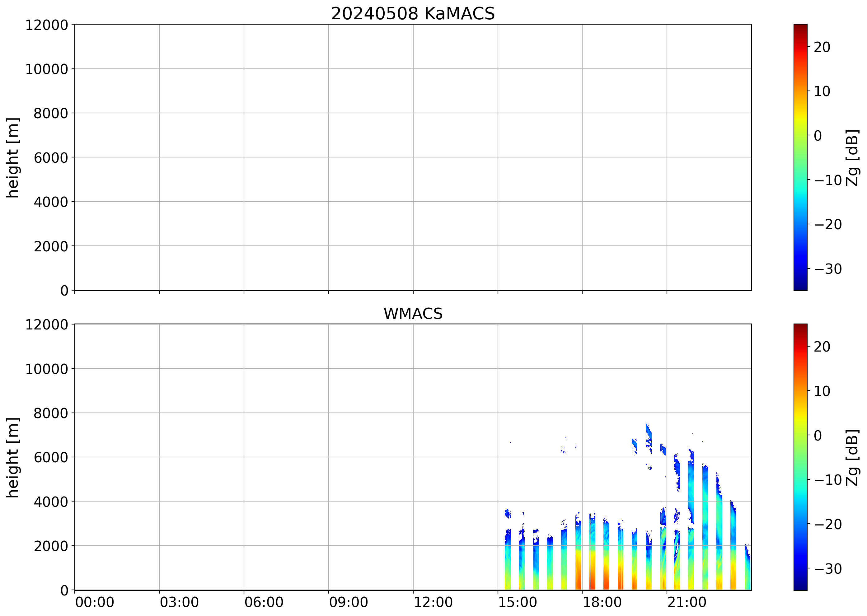
Task: Click the WMACS subplot title
Action: pyautogui.click(x=413, y=314)
